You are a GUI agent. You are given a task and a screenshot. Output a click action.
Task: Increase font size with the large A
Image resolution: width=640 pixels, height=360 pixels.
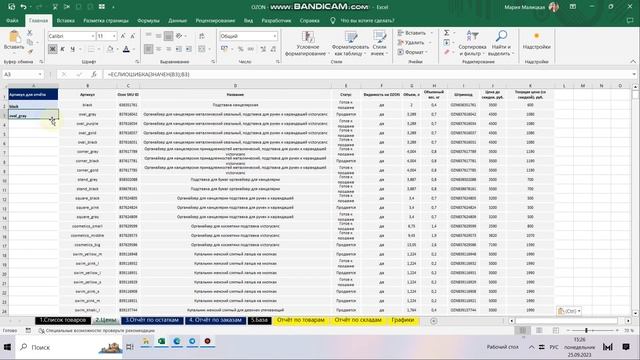123,36
